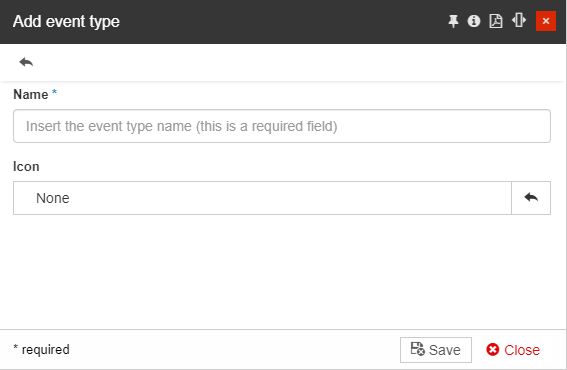
Task: Open the info icon in header
Action: pos(474,21)
